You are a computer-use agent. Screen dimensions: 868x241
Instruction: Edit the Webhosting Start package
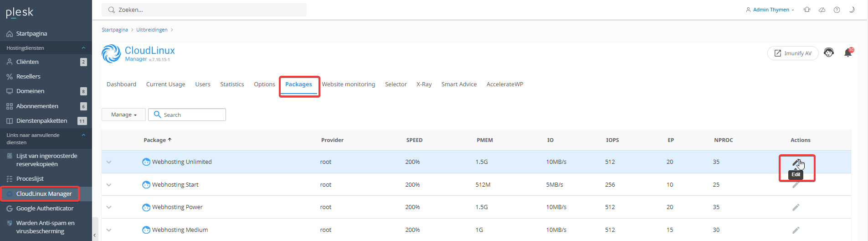pos(796,185)
